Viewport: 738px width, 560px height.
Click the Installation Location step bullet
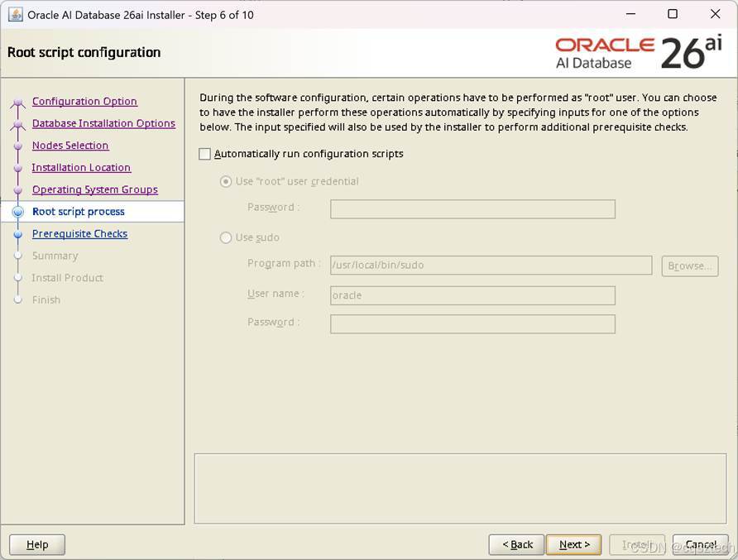18,168
